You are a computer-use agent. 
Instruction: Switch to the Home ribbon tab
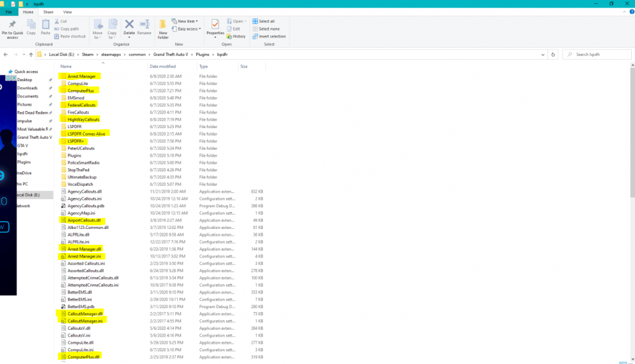point(28,12)
